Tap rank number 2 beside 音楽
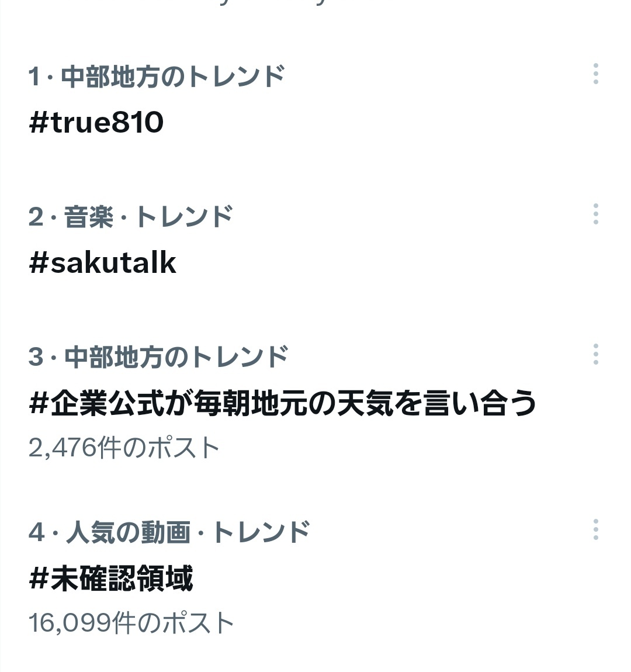 (36, 217)
